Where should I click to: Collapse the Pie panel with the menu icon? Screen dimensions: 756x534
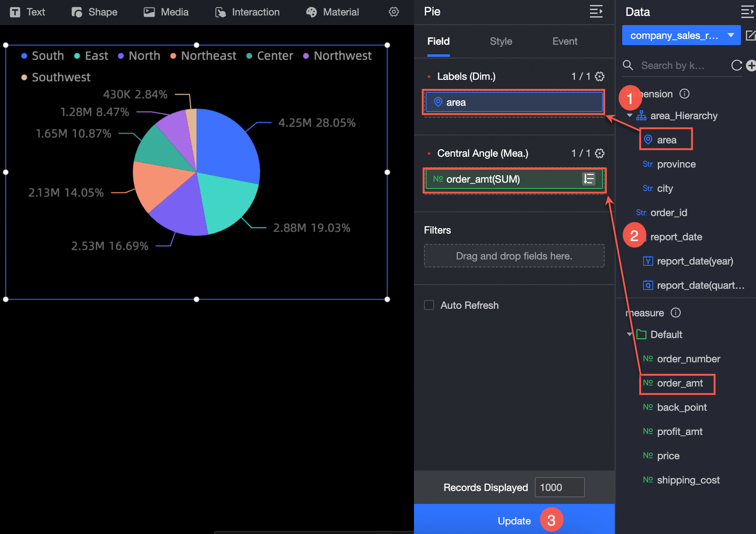coord(596,12)
